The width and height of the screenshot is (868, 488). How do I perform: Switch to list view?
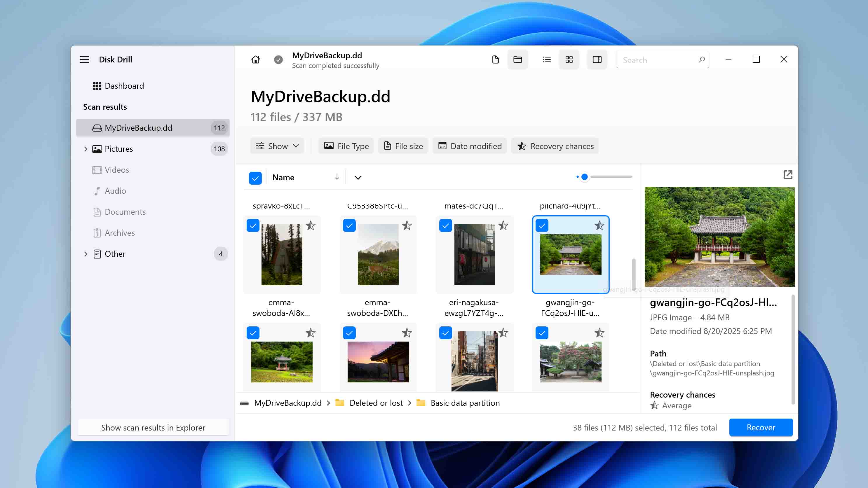click(x=546, y=59)
